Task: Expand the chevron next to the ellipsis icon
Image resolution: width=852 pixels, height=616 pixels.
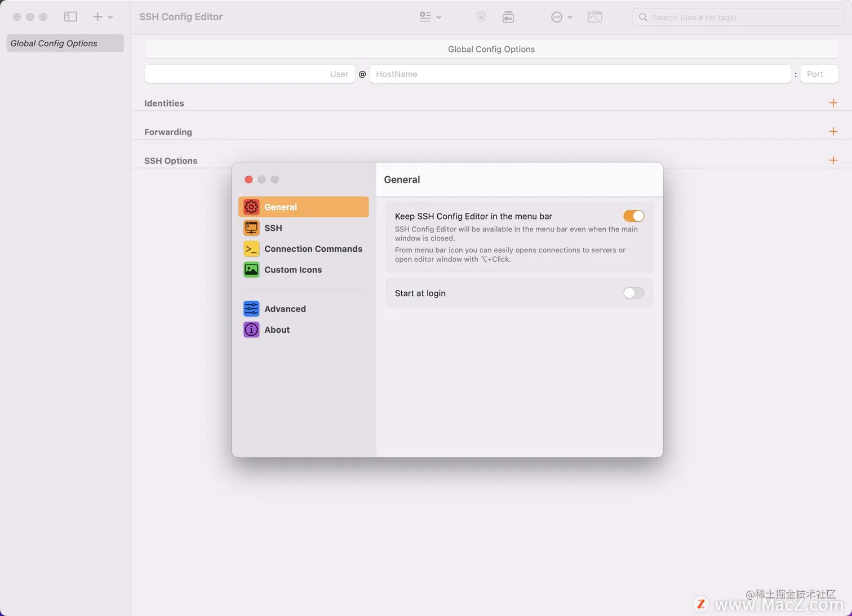Action: pyautogui.click(x=570, y=17)
